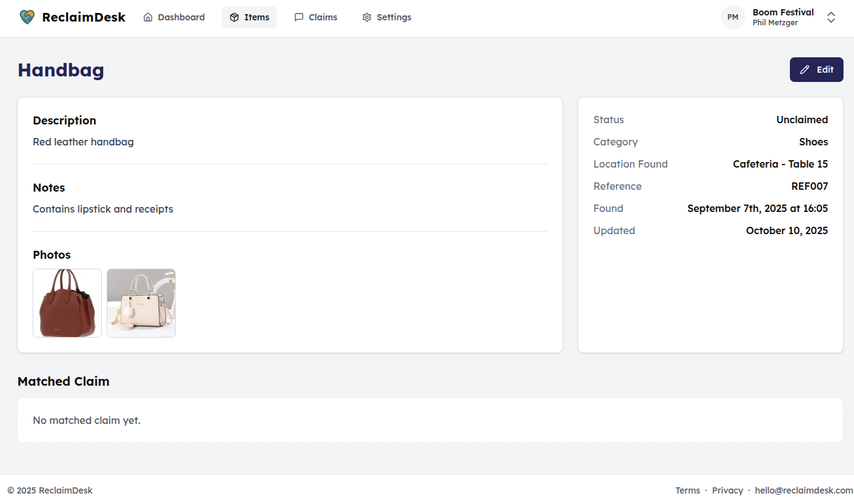Open the Terms link

pyautogui.click(x=688, y=490)
